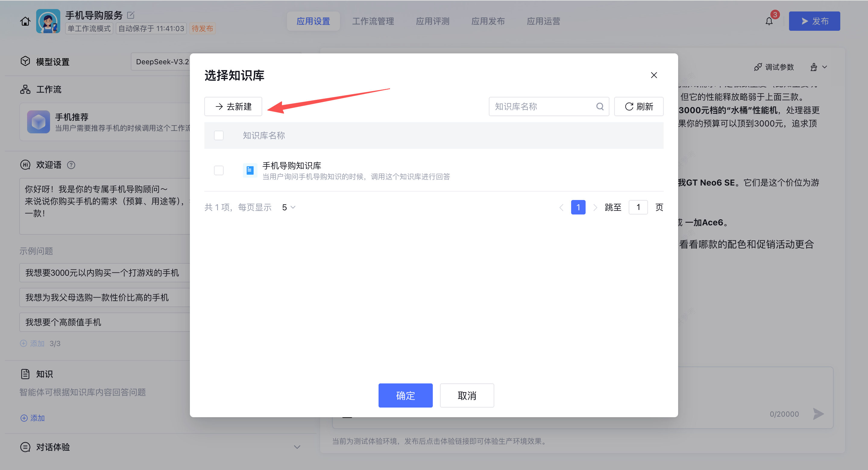Click the search magnifier icon
The height and width of the screenshot is (470, 868).
pyautogui.click(x=600, y=106)
